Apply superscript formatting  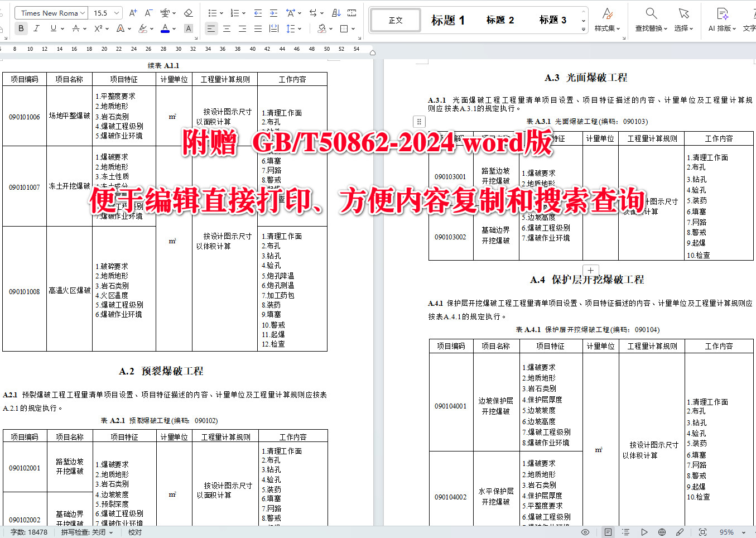pos(98,28)
